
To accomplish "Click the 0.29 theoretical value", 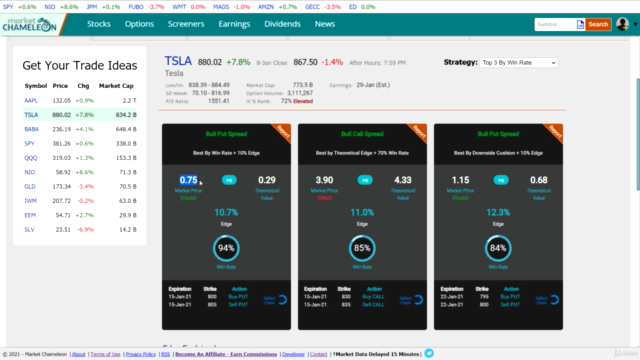I will pos(267,180).
